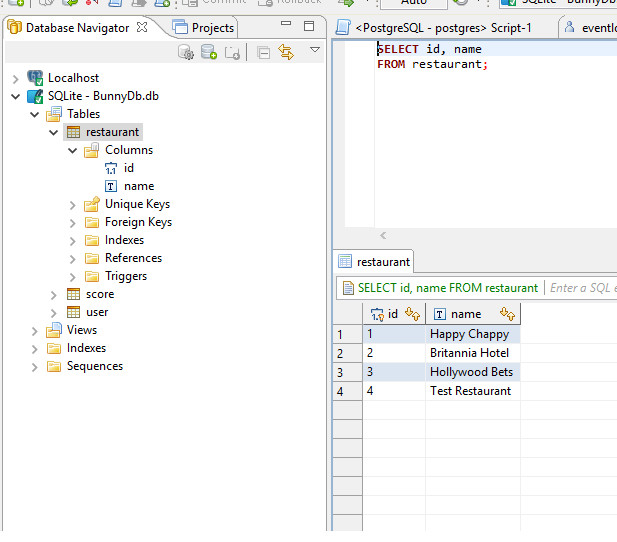Select the Triggers tree item label

126,276
